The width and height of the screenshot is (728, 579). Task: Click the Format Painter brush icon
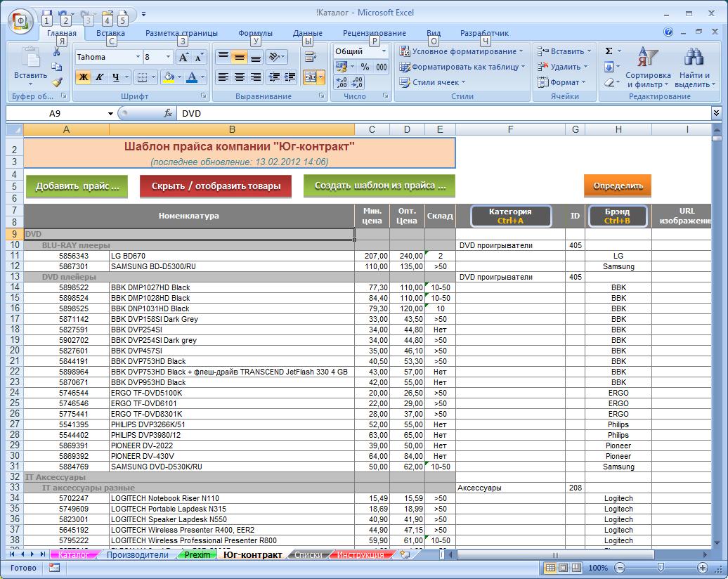click(x=57, y=82)
